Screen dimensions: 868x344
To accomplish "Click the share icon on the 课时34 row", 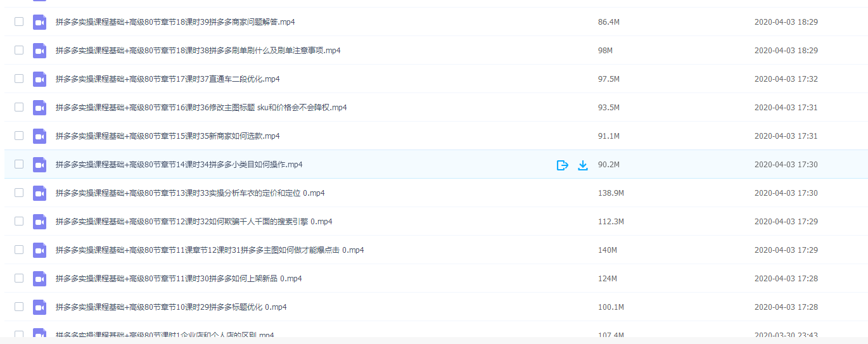I will point(562,165).
